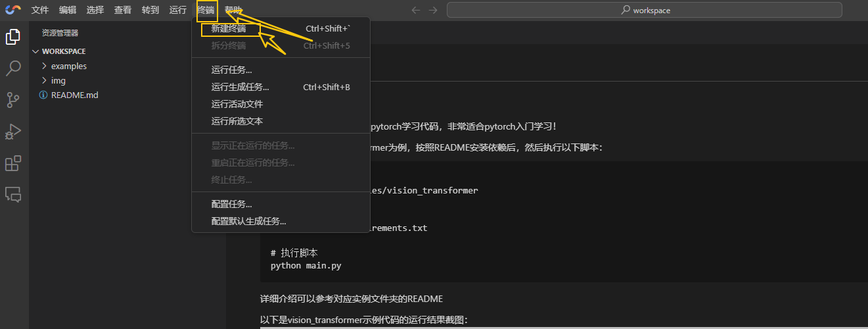The image size is (868, 329).
Task: Click the application logo at top left
Action: click(13, 10)
